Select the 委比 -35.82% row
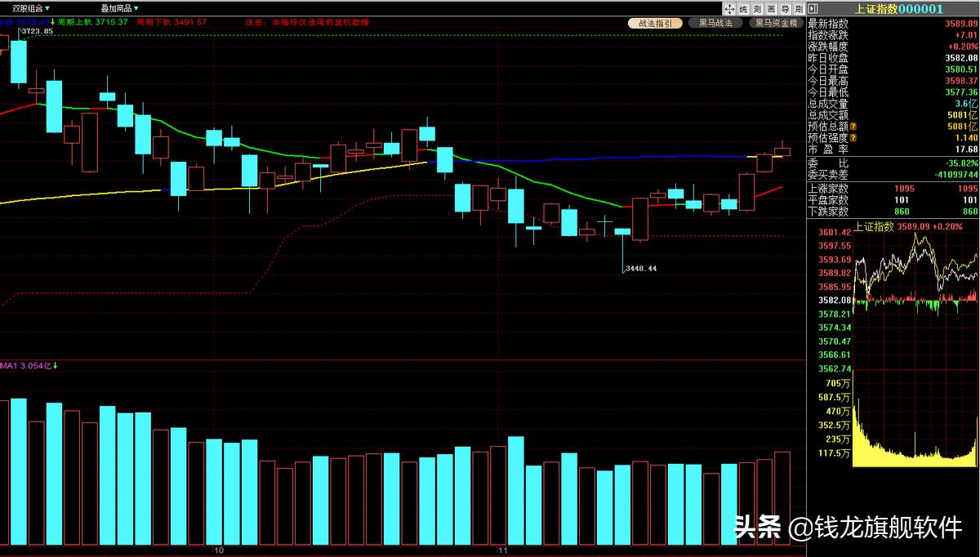 tap(893, 163)
